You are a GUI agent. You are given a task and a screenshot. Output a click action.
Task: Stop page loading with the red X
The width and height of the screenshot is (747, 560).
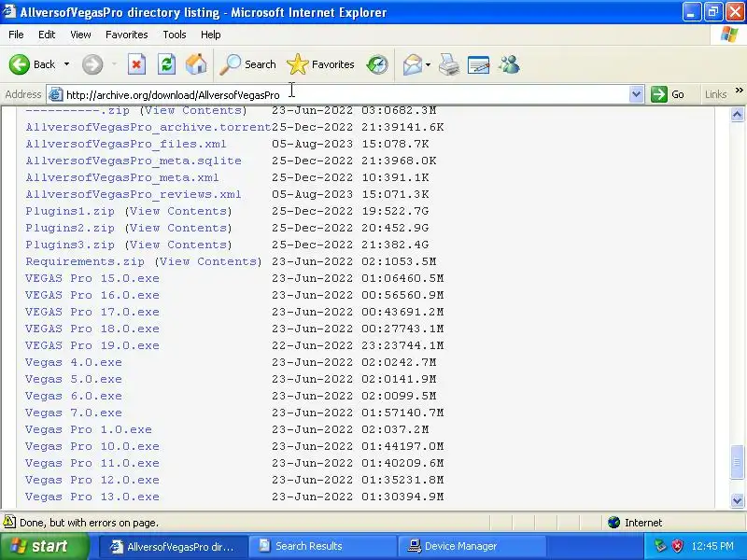pyautogui.click(x=136, y=64)
